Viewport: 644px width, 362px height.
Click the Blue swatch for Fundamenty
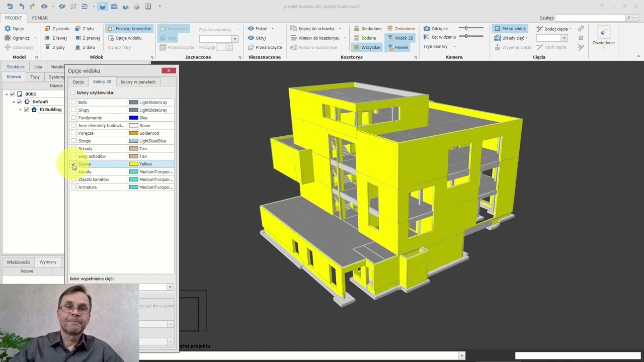(x=133, y=118)
